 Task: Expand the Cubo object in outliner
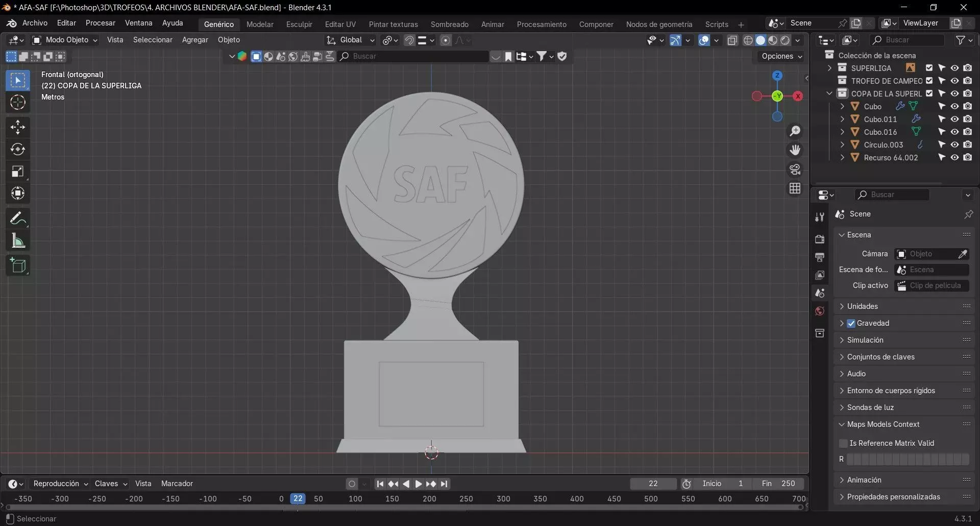(842, 106)
